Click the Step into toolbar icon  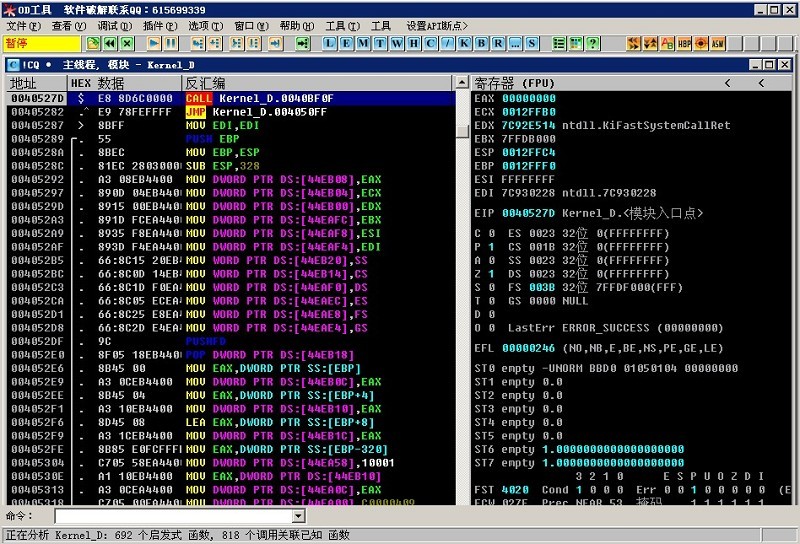coord(197,43)
